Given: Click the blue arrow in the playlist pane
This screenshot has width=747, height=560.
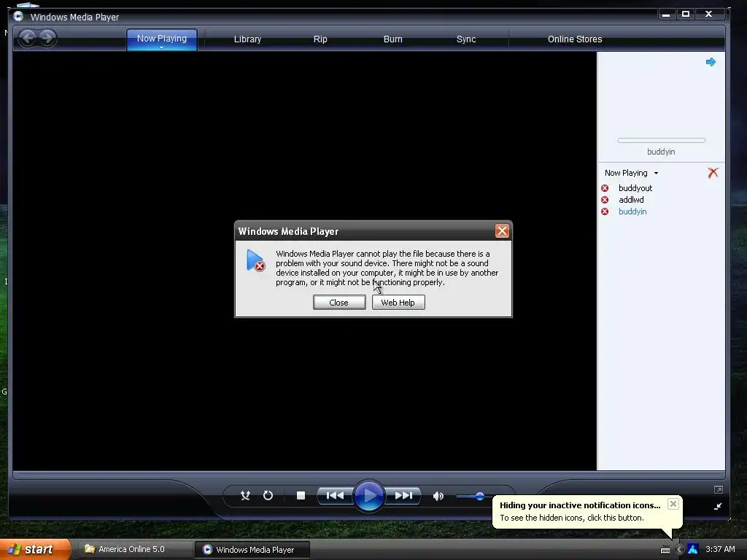Looking at the screenshot, I should (x=711, y=62).
